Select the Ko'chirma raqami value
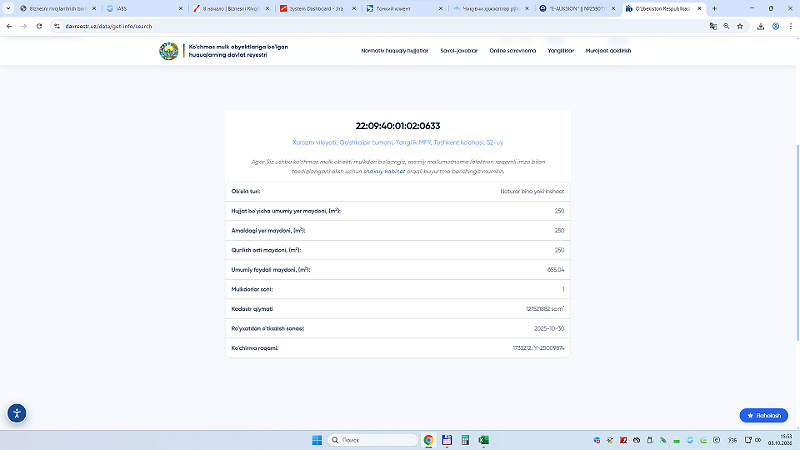This screenshot has width=800, height=450. pos(538,348)
